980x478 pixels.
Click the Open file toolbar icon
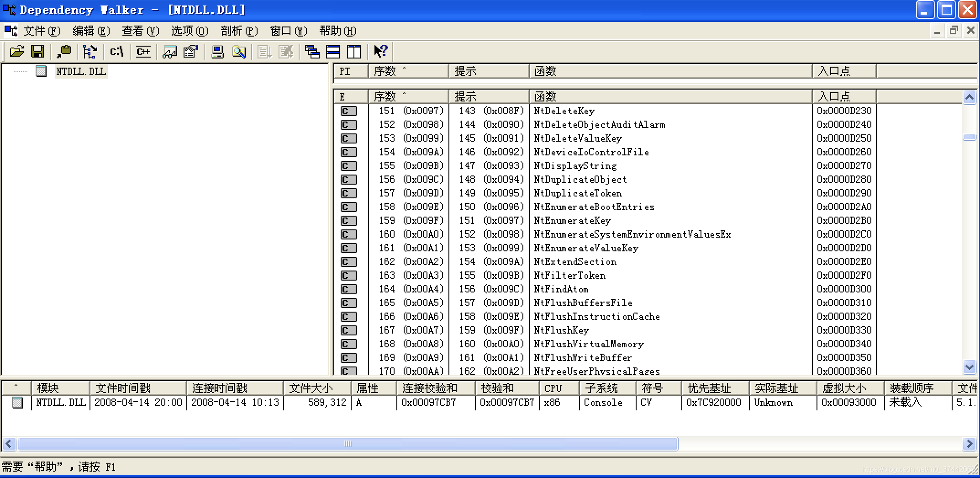click(17, 51)
